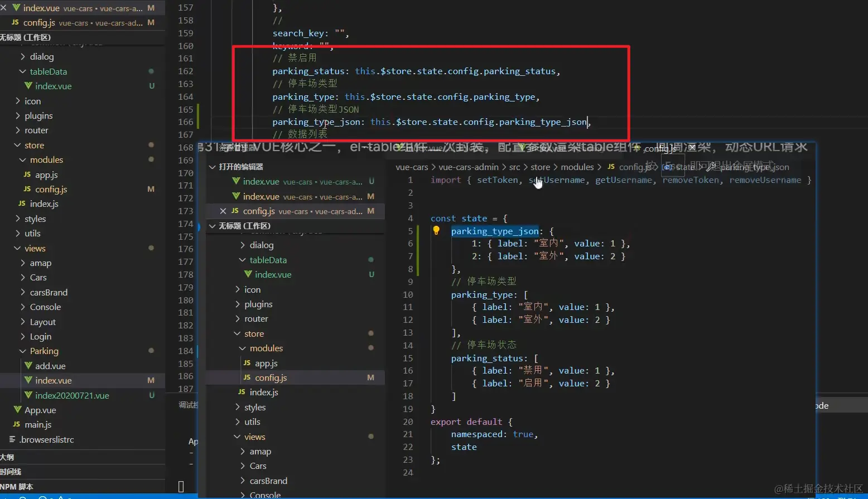Open the router folder in background explorer
Viewport: 868px width, 499px height.
click(36, 130)
